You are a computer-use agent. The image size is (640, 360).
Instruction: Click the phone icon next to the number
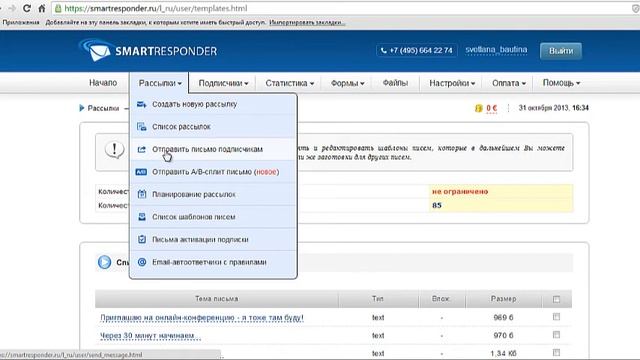(x=383, y=51)
